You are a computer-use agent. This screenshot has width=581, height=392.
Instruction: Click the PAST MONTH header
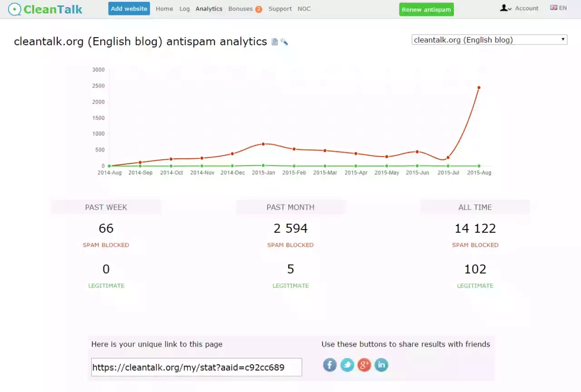coord(290,207)
